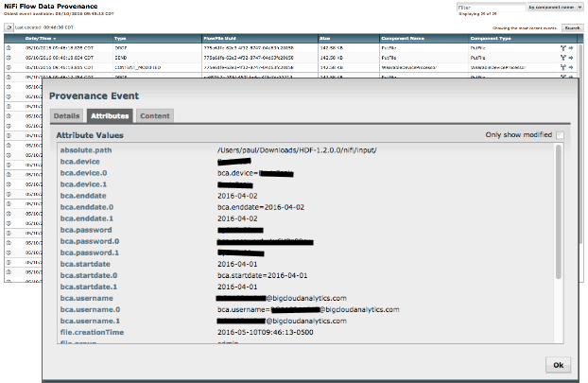This screenshot has height=383, width=588.
Task: Select the bca.password.1 attribute name
Action: coord(89,252)
